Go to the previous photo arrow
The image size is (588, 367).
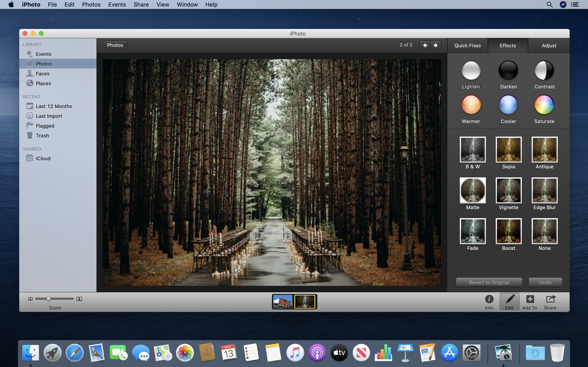[425, 45]
